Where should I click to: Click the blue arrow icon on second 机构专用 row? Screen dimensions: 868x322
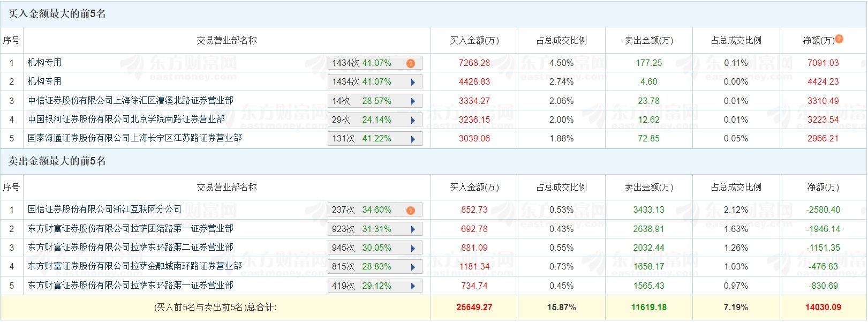point(412,81)
